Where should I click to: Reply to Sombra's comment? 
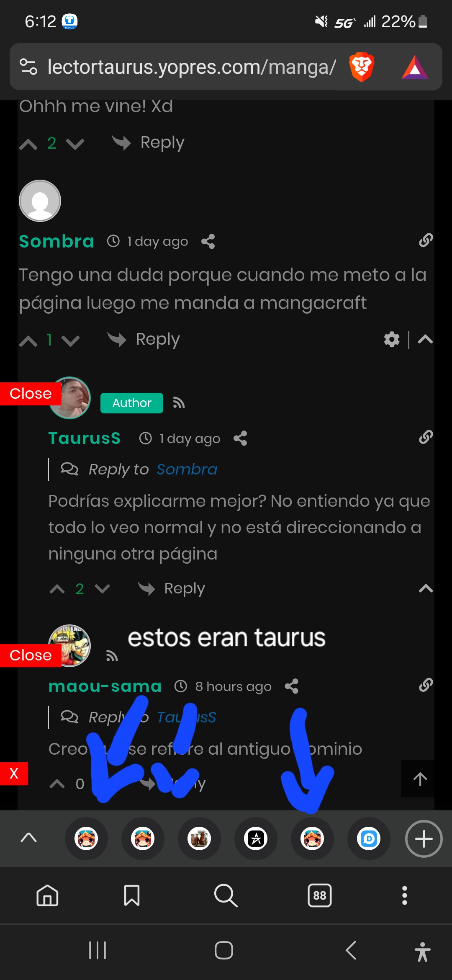click(144, 339)
